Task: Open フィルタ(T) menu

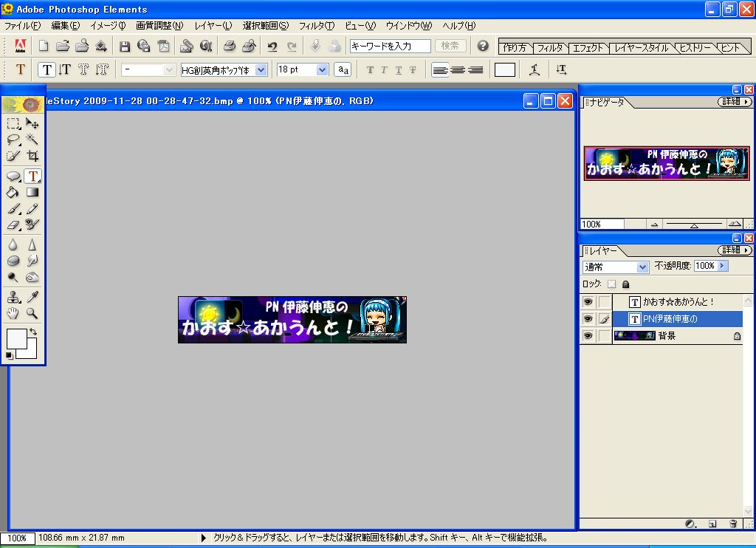Action: click(x=317, y=26)
